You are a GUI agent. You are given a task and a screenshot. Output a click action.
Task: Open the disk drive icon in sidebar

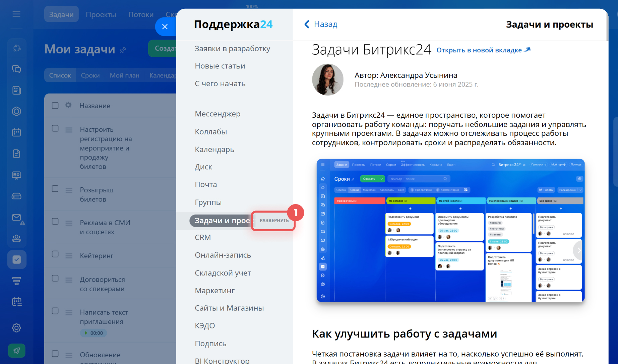tap(16, 196)
